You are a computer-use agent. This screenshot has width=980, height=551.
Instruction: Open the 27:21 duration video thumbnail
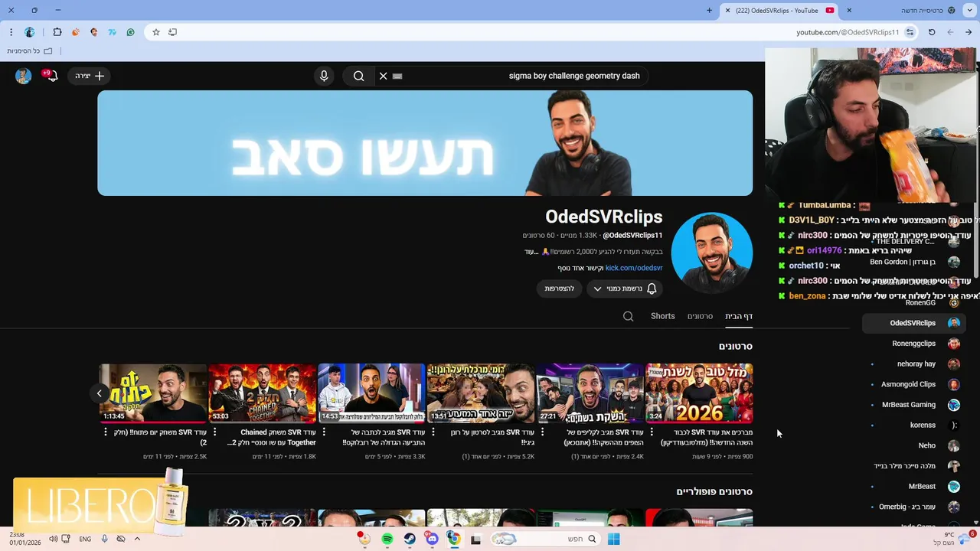coord(590,393)
